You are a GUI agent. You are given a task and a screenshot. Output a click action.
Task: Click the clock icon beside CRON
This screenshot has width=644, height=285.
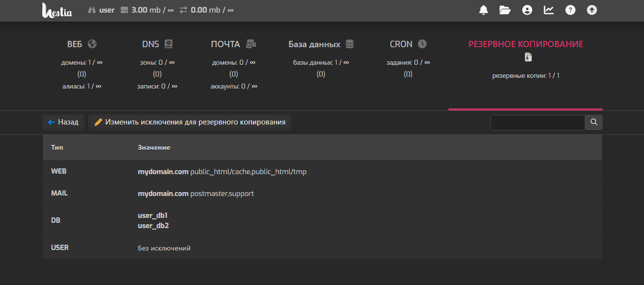pos(422,44)
